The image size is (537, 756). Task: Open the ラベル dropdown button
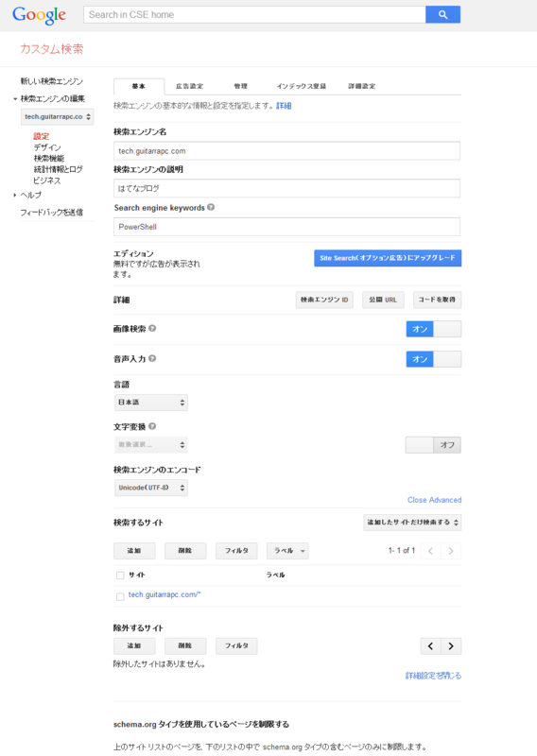[287, 551]
